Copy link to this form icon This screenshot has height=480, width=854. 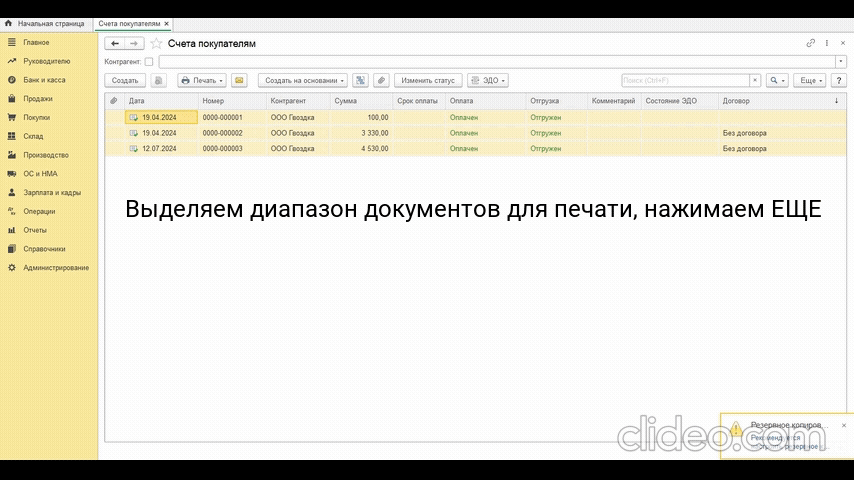pos(810,43)
